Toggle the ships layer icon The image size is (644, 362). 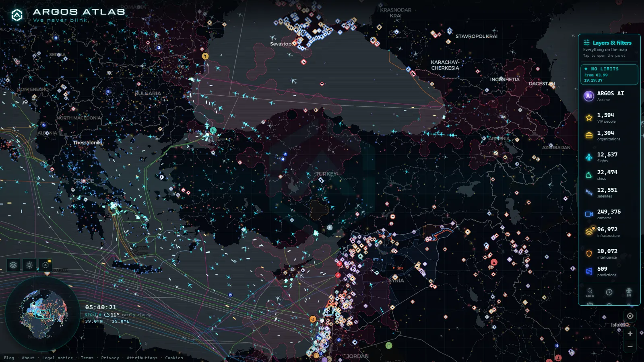[589, 175]
